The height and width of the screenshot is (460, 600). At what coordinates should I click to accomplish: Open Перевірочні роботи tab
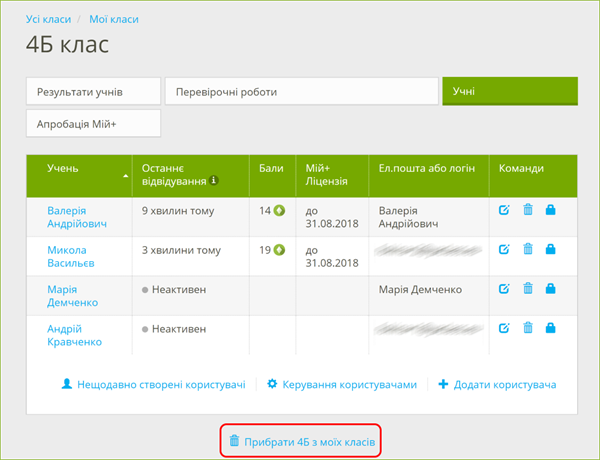tap(302, 91)
